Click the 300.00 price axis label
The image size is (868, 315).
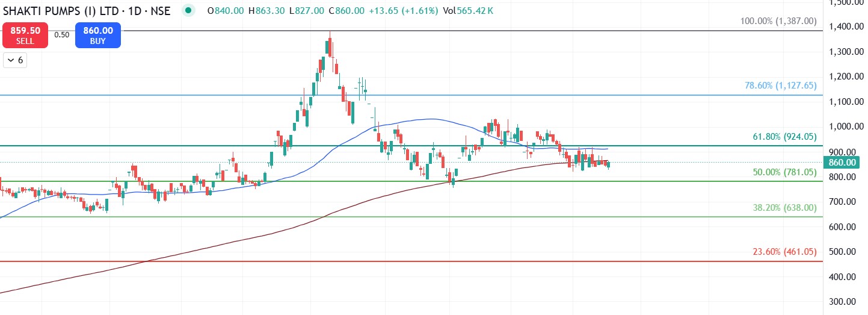pyautogui.click(x=843, y=302)
